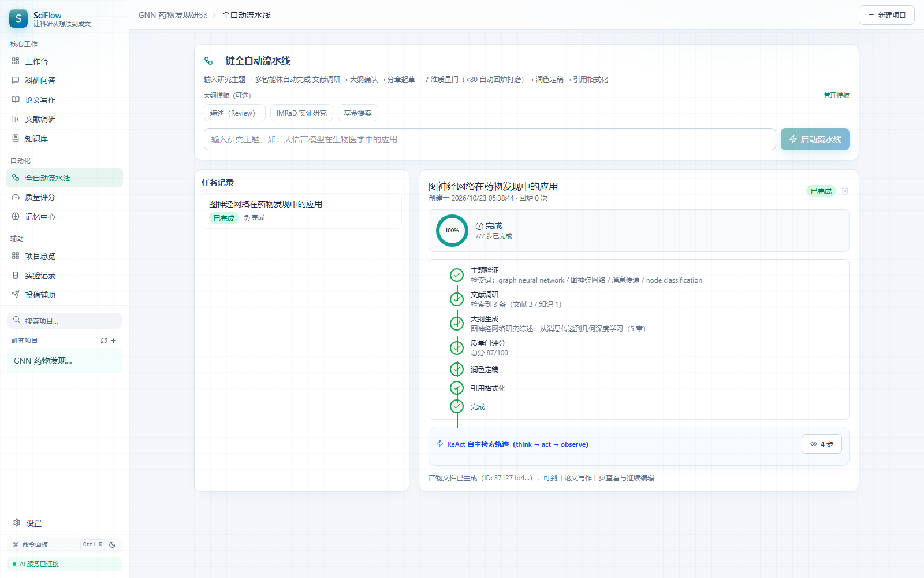924x578 pixels.
Task: Click GNN 药物发现研究 breadcrumb
Action: pyautogui.click(x=173, y=15)
